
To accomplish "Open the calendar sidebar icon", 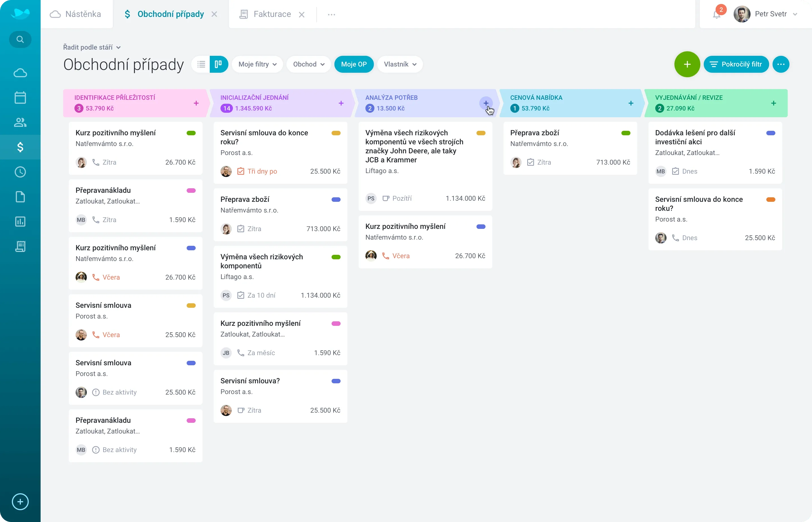I will [20, 98].
